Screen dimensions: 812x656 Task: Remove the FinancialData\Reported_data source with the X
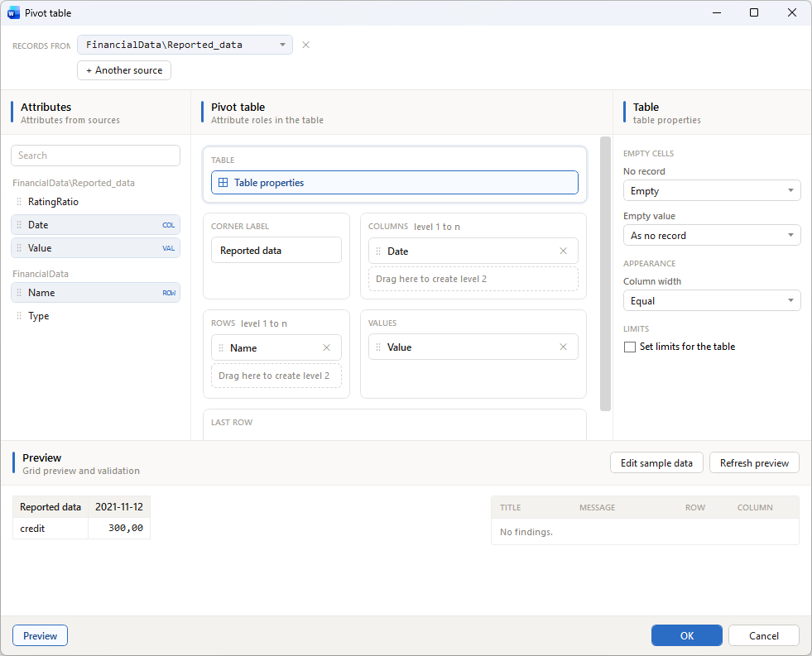[305, 45]
